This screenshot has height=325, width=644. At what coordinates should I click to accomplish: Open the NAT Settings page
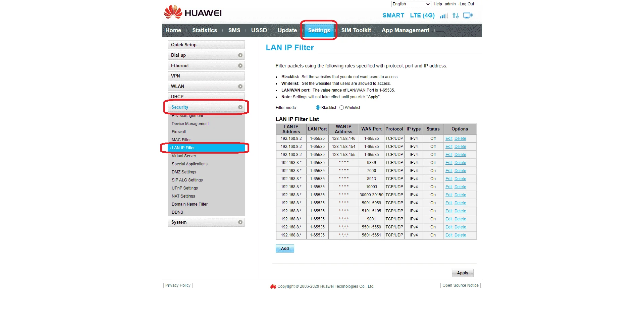(183, 196)
